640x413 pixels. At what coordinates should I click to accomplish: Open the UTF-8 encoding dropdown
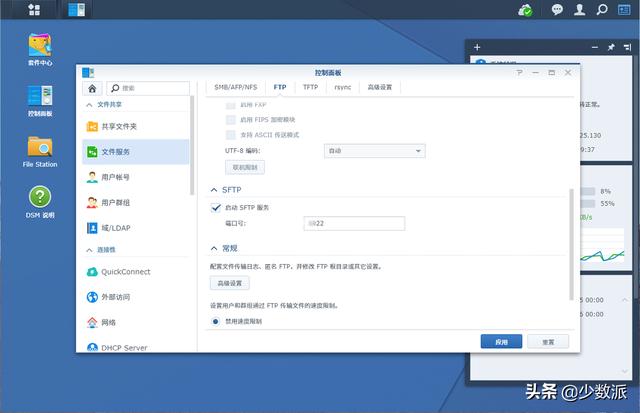(x=375, y=151)
